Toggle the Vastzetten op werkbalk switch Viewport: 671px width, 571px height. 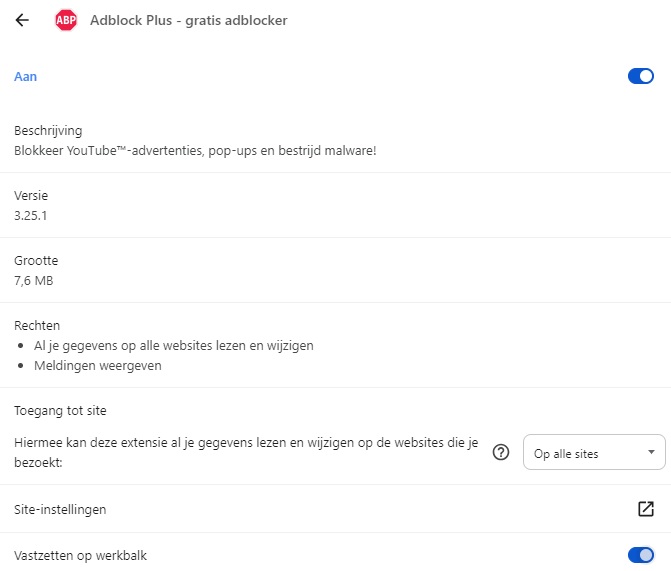tap(640, 555)
